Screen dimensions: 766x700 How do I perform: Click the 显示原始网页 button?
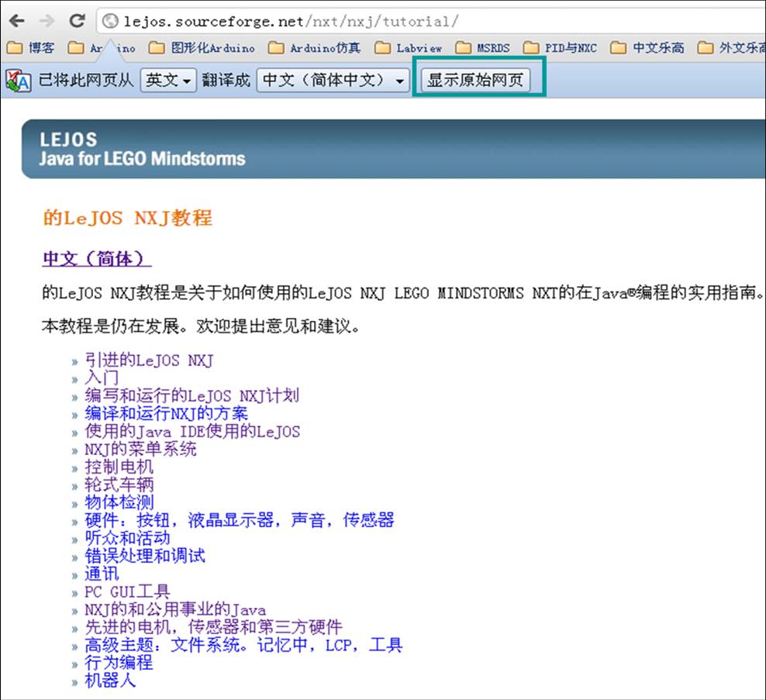(475, 80)
